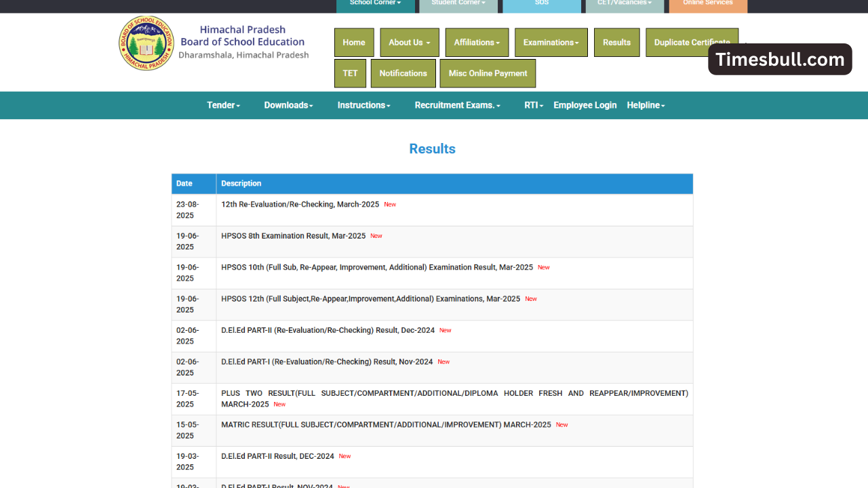
Task: Open the Examinations dropdown
Action: [x=551, y=42]
